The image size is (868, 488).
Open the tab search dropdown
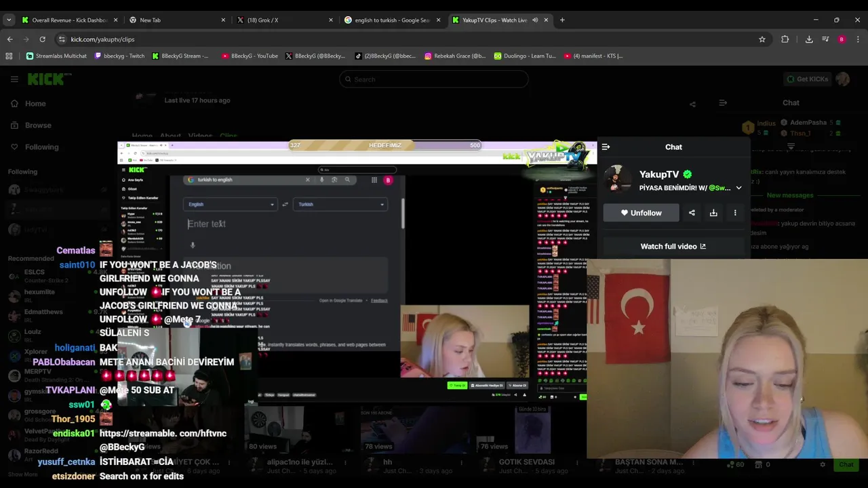click(x=9, y=20)
